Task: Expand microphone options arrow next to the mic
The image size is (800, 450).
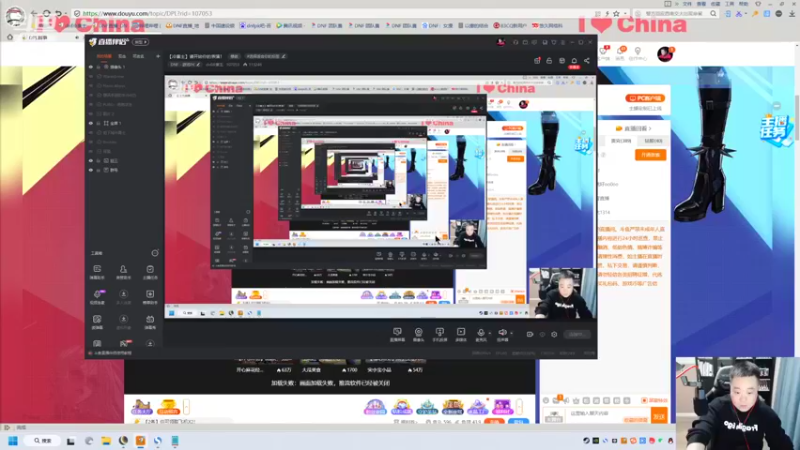Action: tap(490, 333)
